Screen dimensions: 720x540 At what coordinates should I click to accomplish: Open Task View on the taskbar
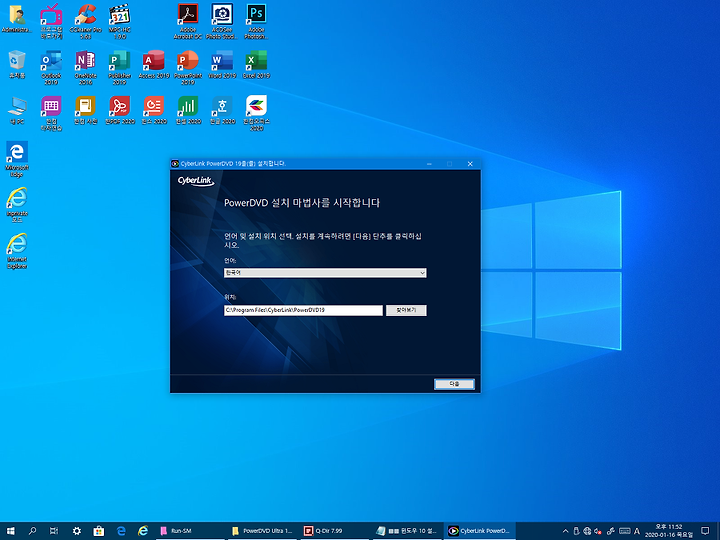[54, 531]
